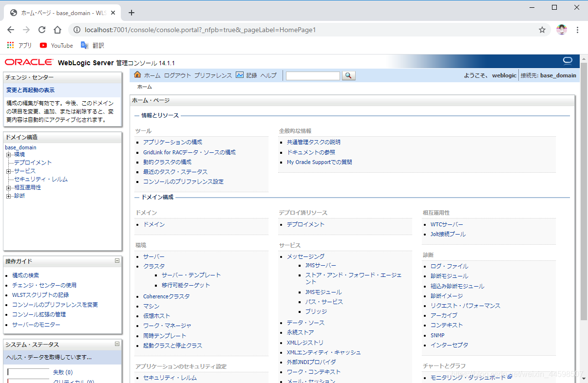Open the SNMP link

[437, 335]
